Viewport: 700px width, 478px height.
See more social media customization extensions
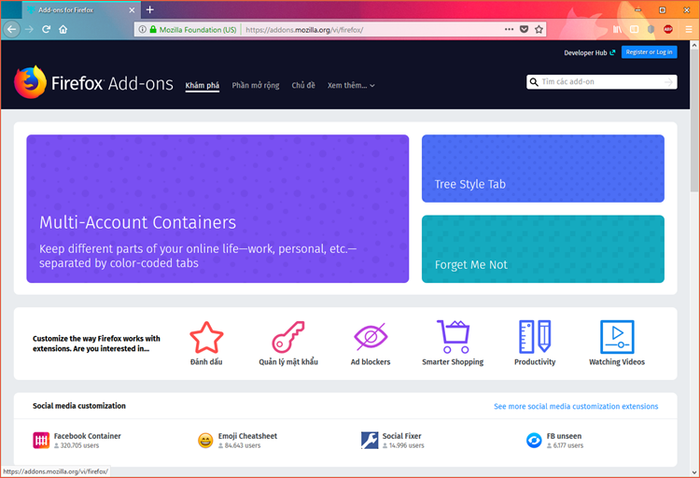pos(576,406)
